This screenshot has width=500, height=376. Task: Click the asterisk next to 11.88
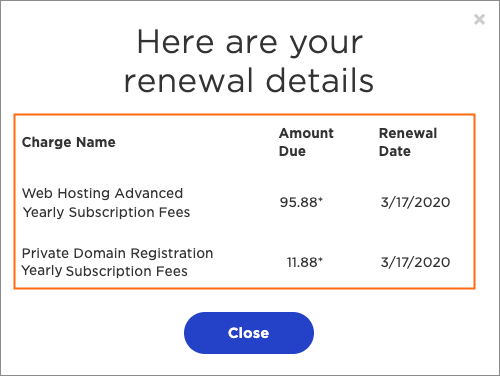tap(320, 259)
